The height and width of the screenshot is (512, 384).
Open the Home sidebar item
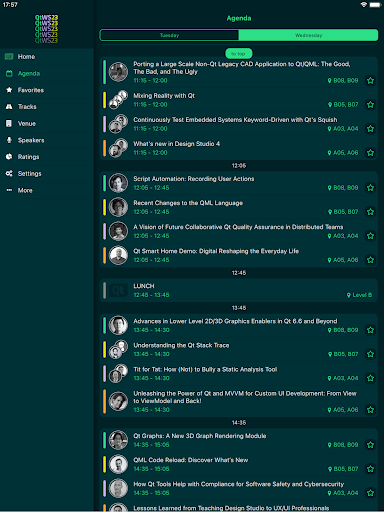coord(47,57)
